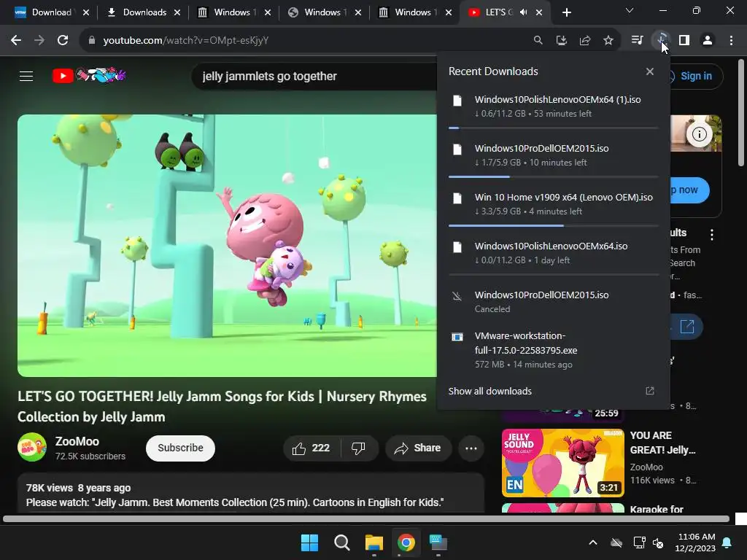Open the video description text box

pos(251,494)
